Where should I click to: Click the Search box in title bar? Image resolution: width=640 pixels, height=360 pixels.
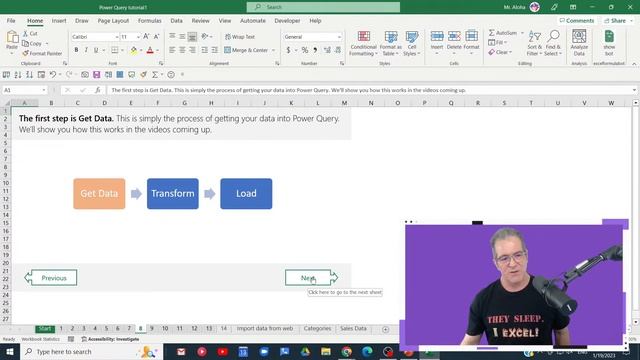tap(323, 7)
